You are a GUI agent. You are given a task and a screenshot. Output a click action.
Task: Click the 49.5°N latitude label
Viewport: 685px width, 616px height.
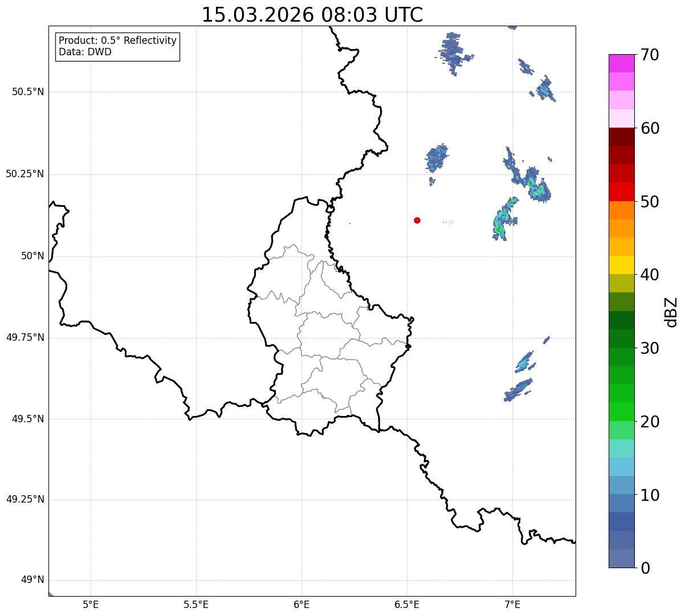[28, 419]
